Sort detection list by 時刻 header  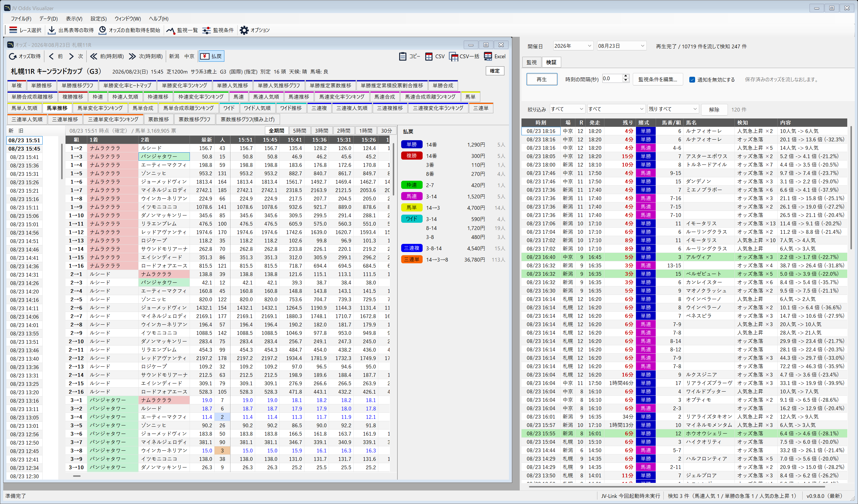(x=541, y=123)
